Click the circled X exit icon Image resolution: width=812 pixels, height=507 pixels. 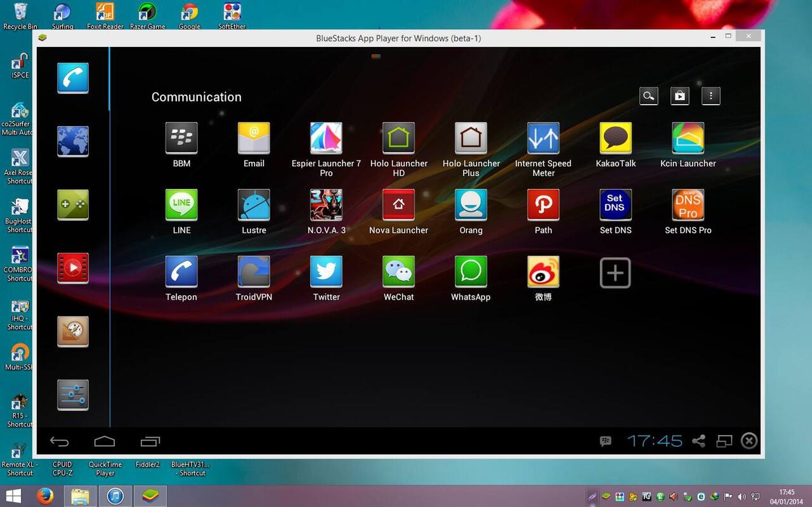click(749, 441)
